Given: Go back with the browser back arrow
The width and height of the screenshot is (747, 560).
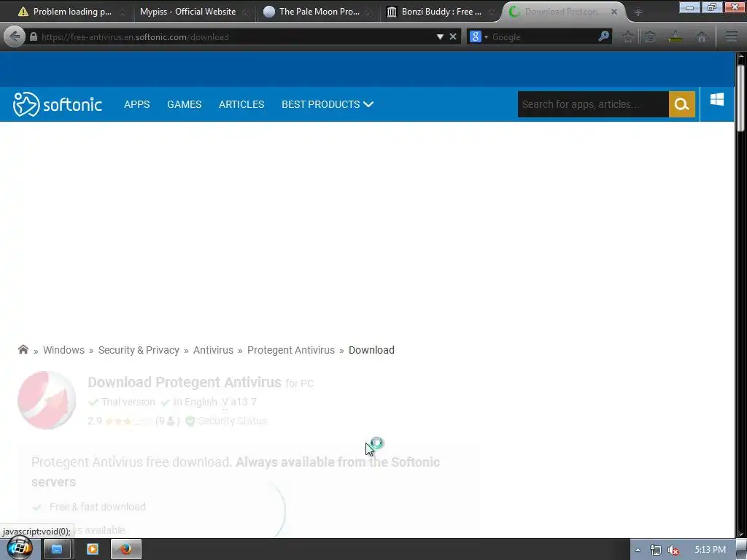Looking at the screenshot, I should click(15, 36).
